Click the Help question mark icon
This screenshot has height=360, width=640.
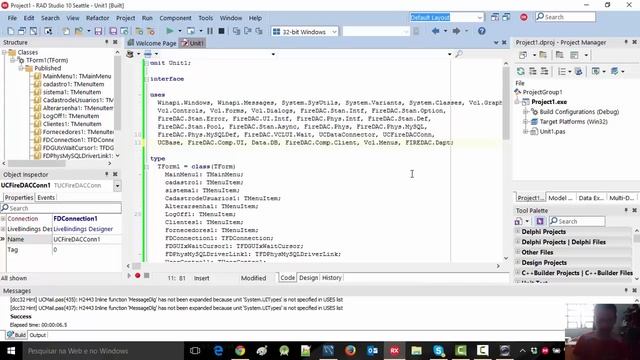coord(482,31)
